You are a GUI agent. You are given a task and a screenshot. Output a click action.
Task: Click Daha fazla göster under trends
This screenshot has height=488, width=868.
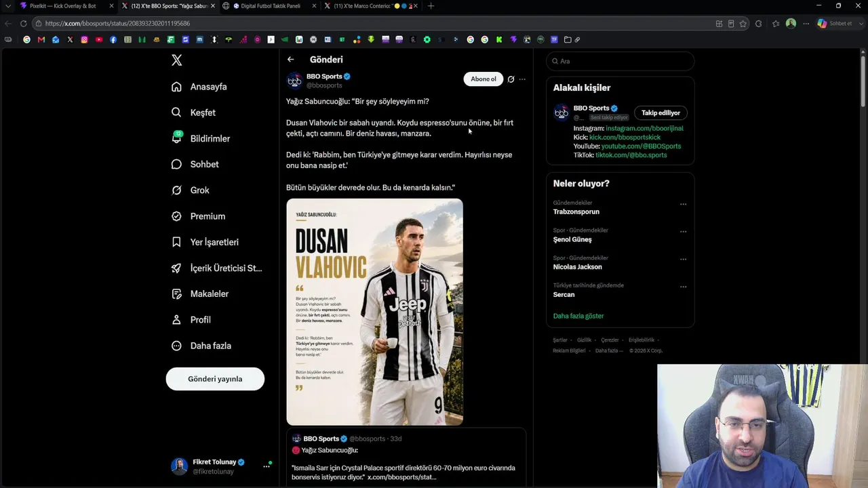coord(578,316)
